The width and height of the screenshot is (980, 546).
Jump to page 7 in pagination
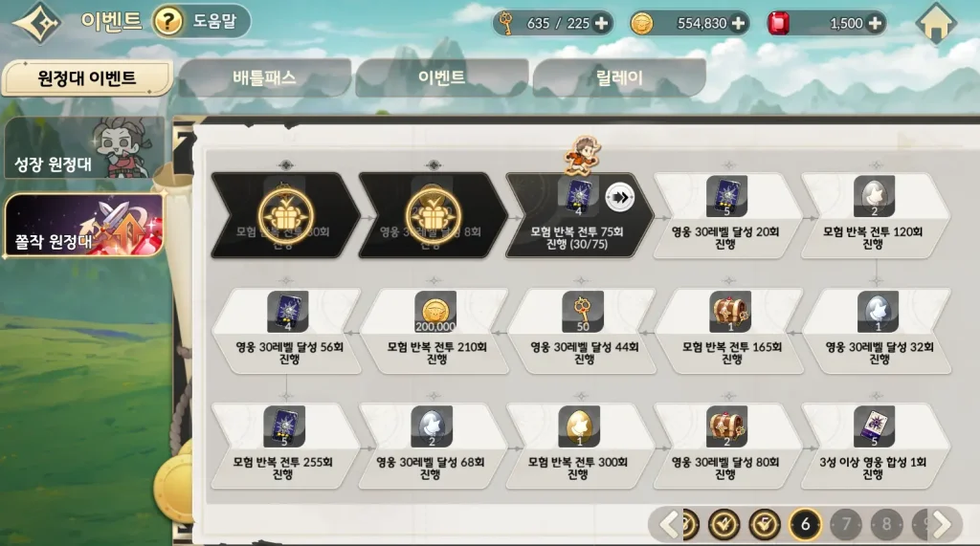(846, 524)
